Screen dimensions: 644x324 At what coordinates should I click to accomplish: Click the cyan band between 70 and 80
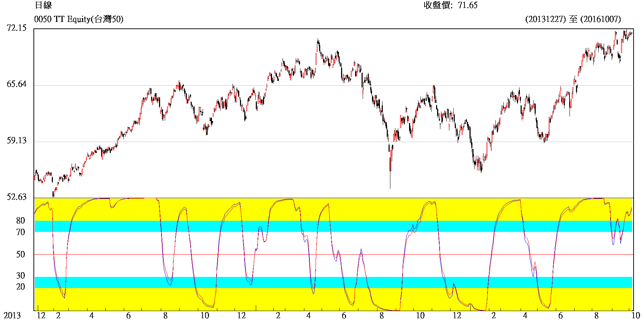click(108, 226)
